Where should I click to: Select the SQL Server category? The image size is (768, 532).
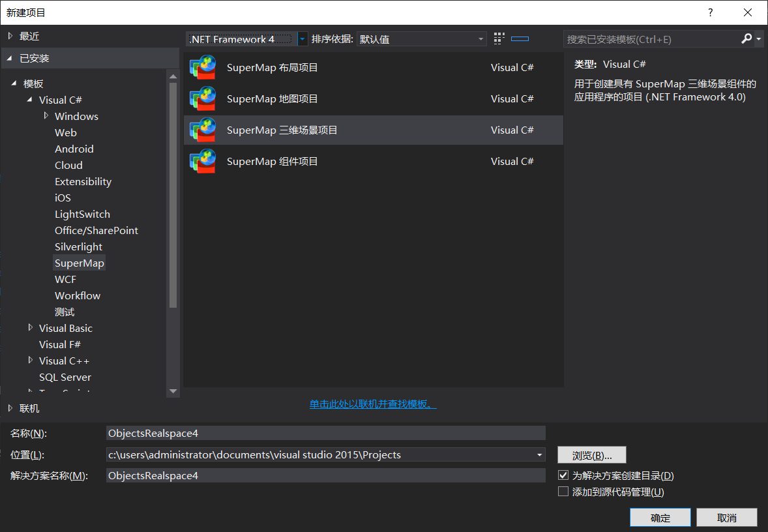tap(65, 377)
